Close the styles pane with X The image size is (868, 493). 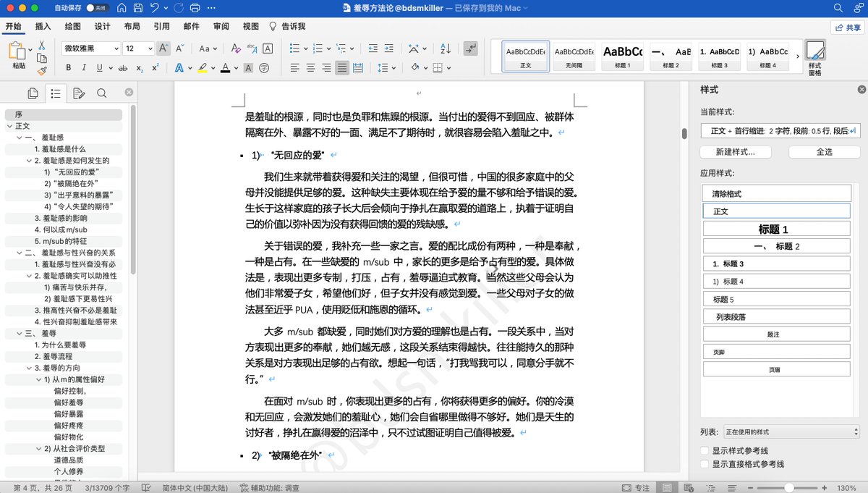tap(861, 90)
